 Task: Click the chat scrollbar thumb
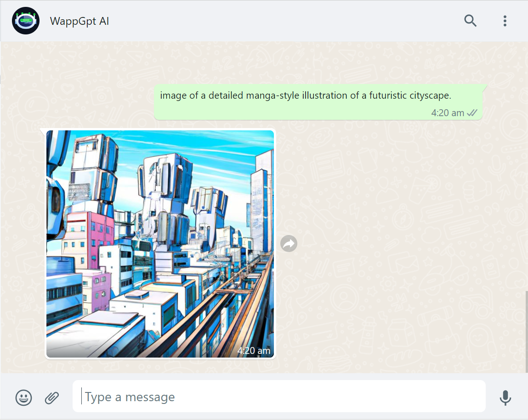pyautogui.click(x=526, y=330)
